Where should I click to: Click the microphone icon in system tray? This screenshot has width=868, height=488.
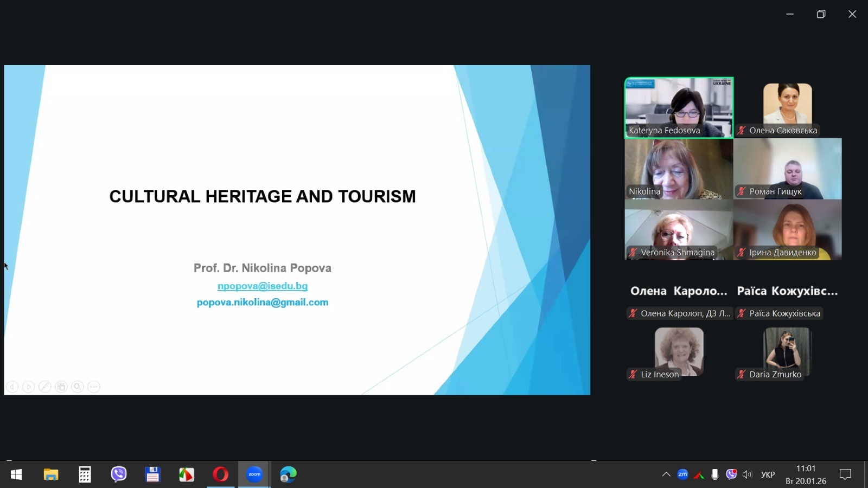tap(715, 474)
